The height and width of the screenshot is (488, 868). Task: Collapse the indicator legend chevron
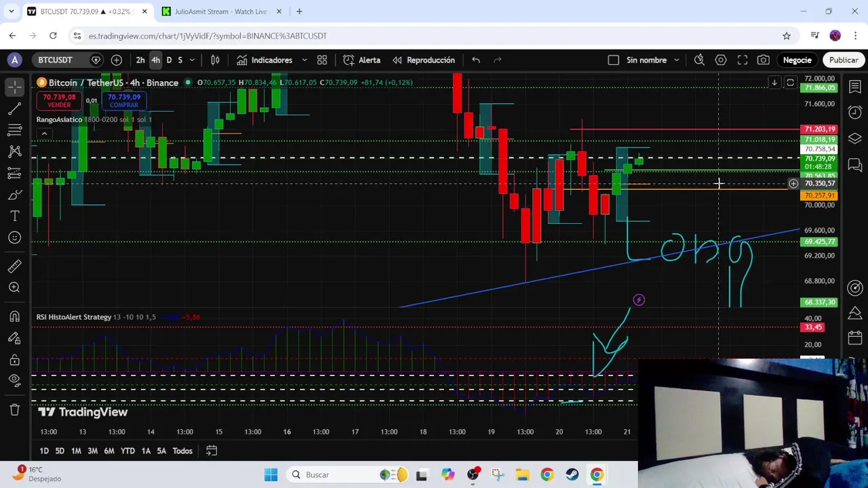[x=44, y=134]
